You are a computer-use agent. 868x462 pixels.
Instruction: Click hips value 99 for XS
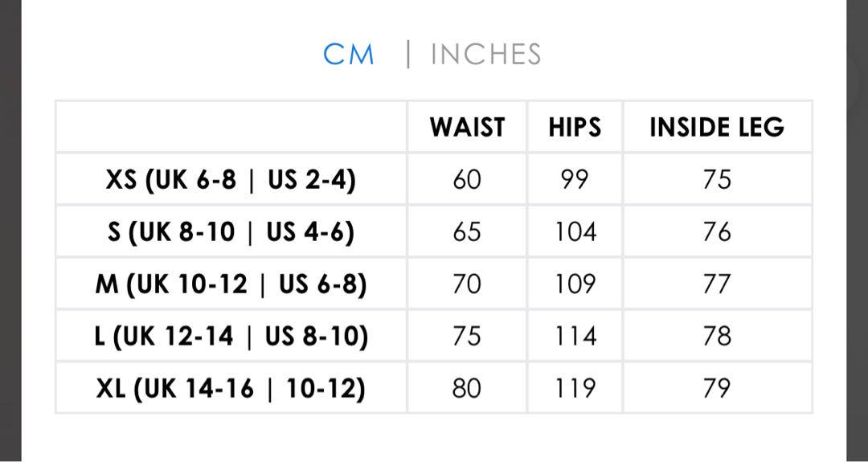click(x=575, y=180)
